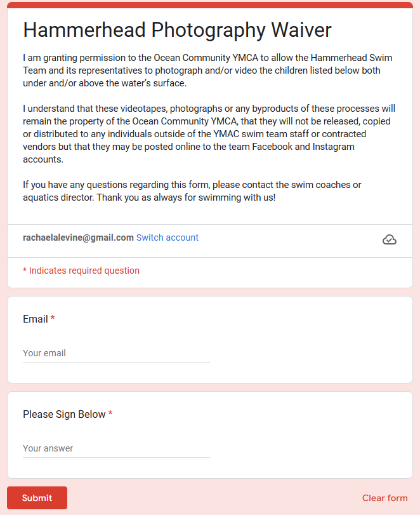Click the Switch account link

(167, 237)
